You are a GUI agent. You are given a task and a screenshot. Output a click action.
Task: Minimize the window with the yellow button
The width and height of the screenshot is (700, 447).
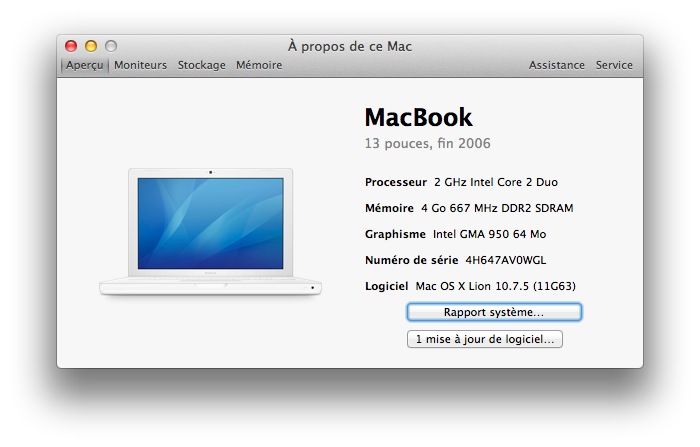[x=91, y=46]
